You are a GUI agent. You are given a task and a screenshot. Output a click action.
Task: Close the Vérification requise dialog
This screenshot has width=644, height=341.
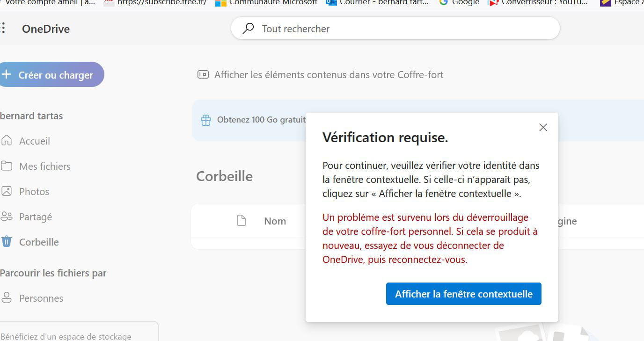pos(543,127)
